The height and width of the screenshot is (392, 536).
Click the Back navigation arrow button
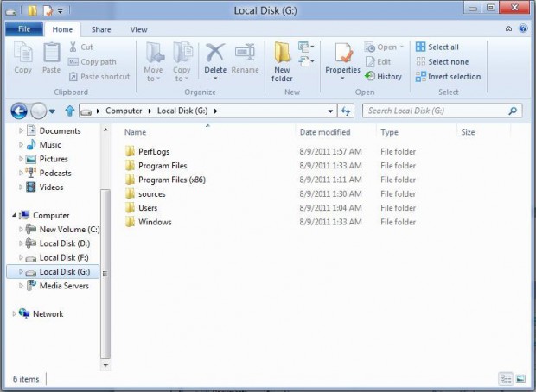point(18,111)
